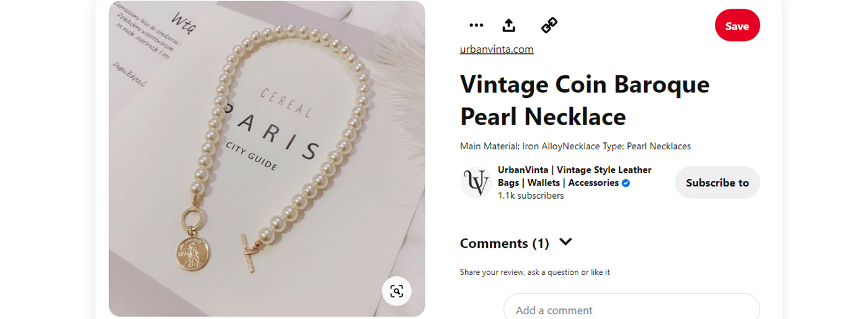Click the Add a comment field
This screenshot has height=319, width=868.
coord(631,310)
